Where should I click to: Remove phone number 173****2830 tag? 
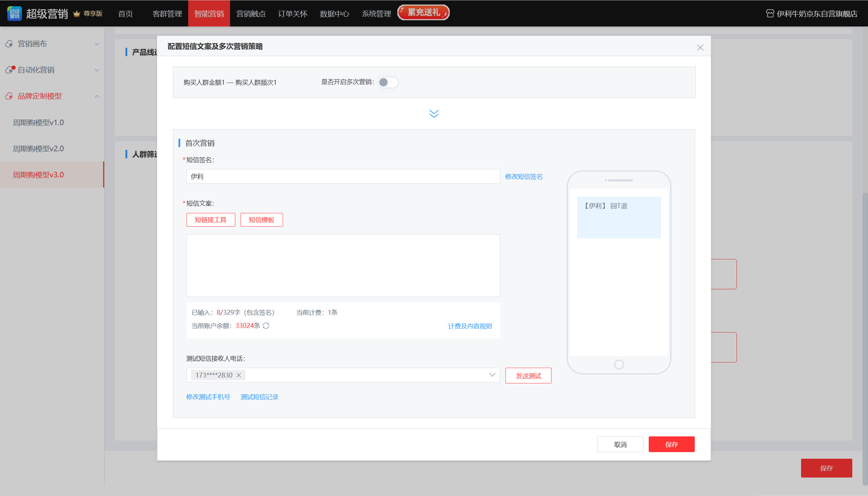coord(239,375)
